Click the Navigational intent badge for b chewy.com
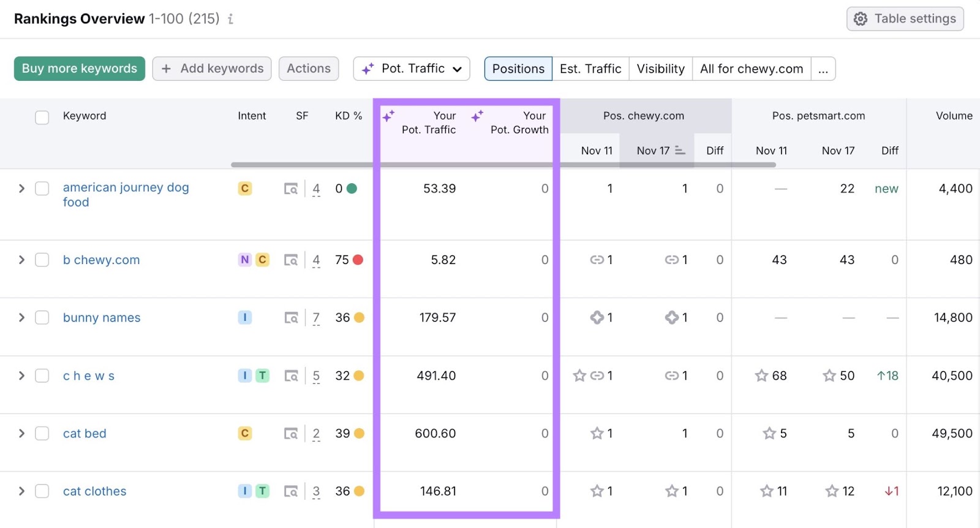Image resolution: width=980 pixels, height=528 pixels. (x=245, y=260)
